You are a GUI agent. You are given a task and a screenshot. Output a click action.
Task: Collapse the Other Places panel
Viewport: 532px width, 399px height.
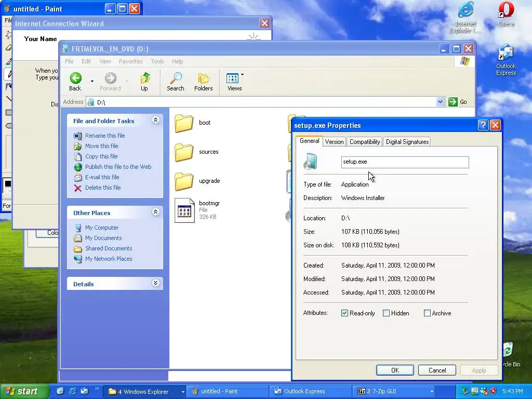tap(156, 212)
